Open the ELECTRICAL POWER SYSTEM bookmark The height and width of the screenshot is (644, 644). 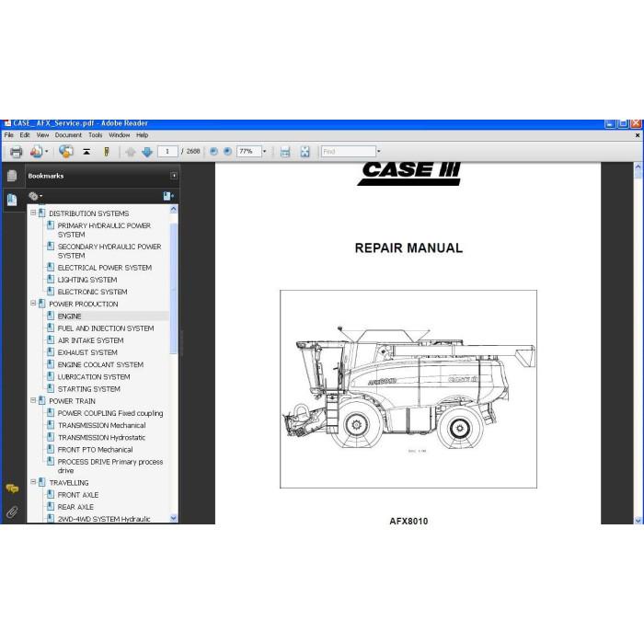pyautogui.click(x=104, y=268)
